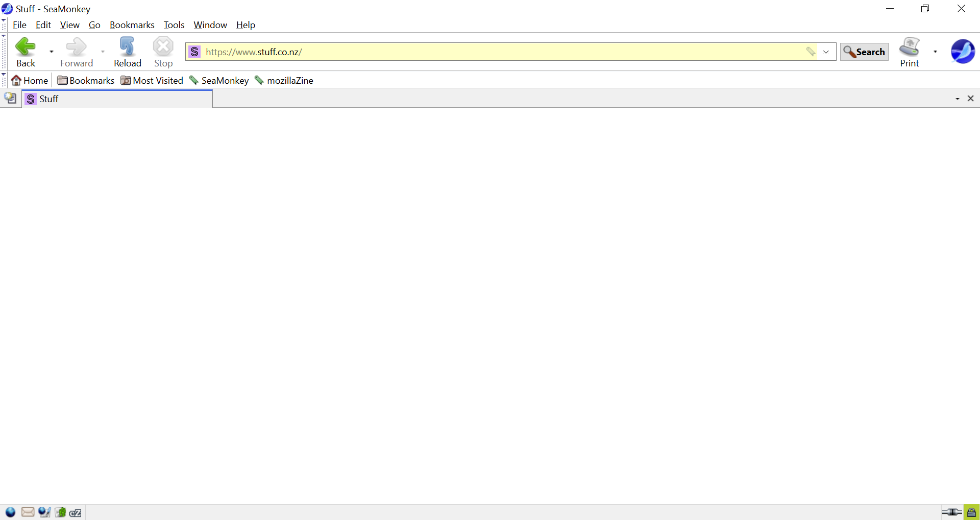980x520 pixels.
Task: Click the Print toolbar icon
Action: click(x=909, y=52)
